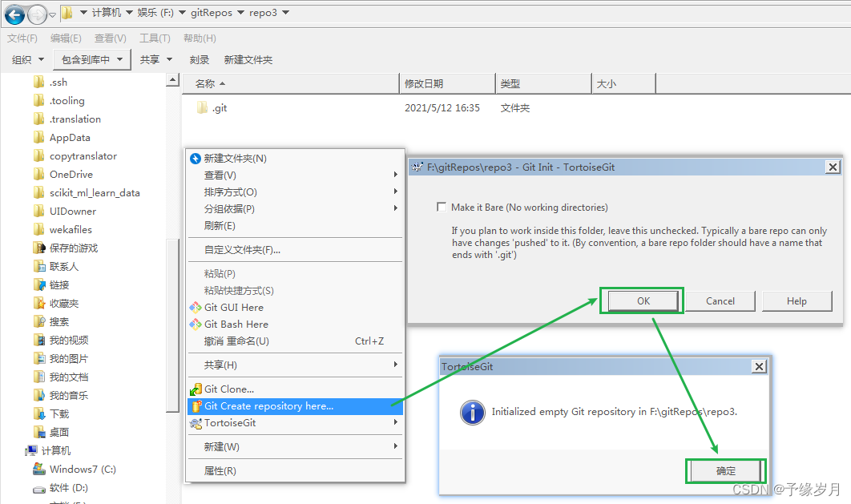Open the 帮助(H) menu
This screenshot has width=851, height=504.
coord(200,38)
